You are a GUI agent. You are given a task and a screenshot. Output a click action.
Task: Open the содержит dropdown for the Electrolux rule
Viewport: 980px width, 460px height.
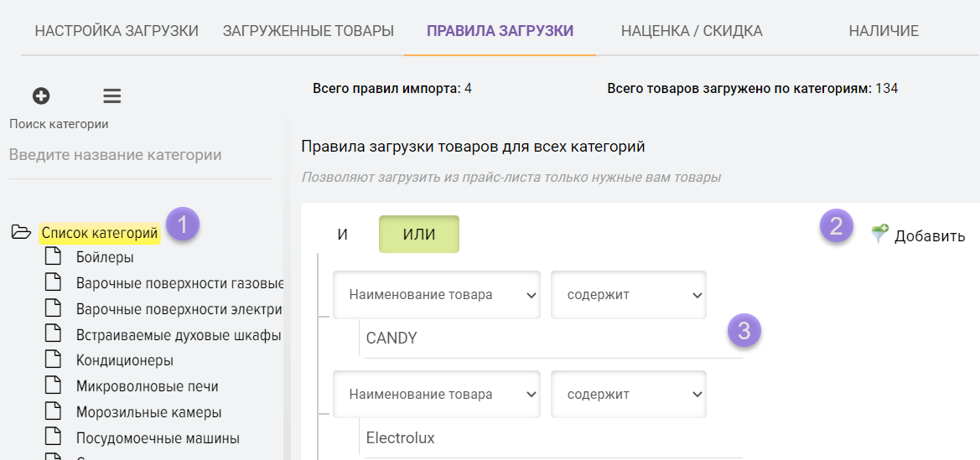(628, 395)
